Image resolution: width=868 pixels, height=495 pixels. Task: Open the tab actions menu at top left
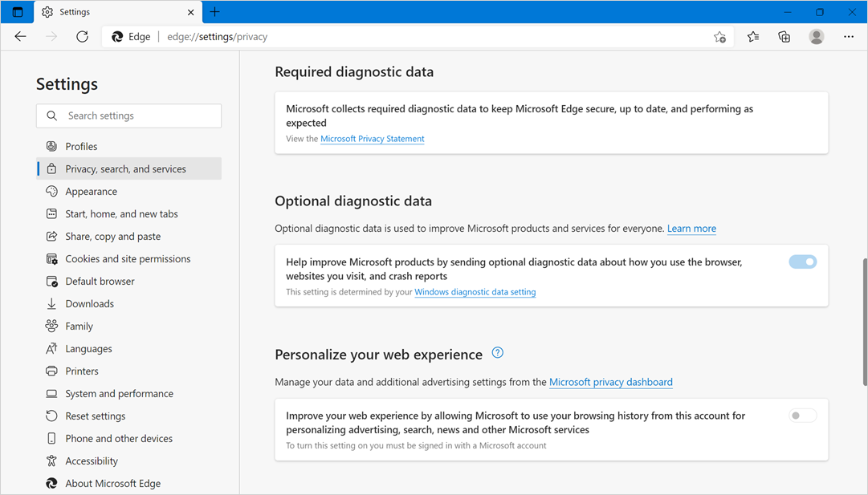(x=17, y=11)
